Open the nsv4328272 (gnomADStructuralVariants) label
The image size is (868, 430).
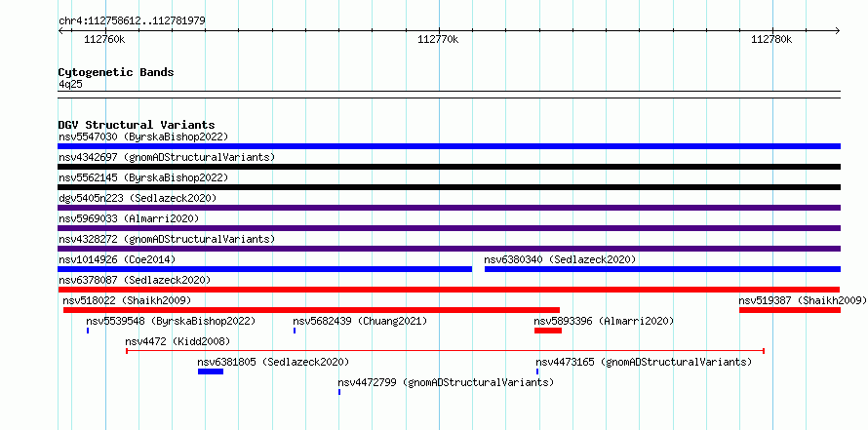coord(167,239)
